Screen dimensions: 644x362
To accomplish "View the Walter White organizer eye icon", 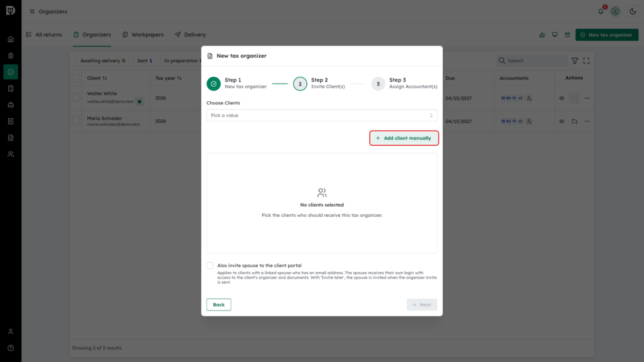I will pos(562,98).
